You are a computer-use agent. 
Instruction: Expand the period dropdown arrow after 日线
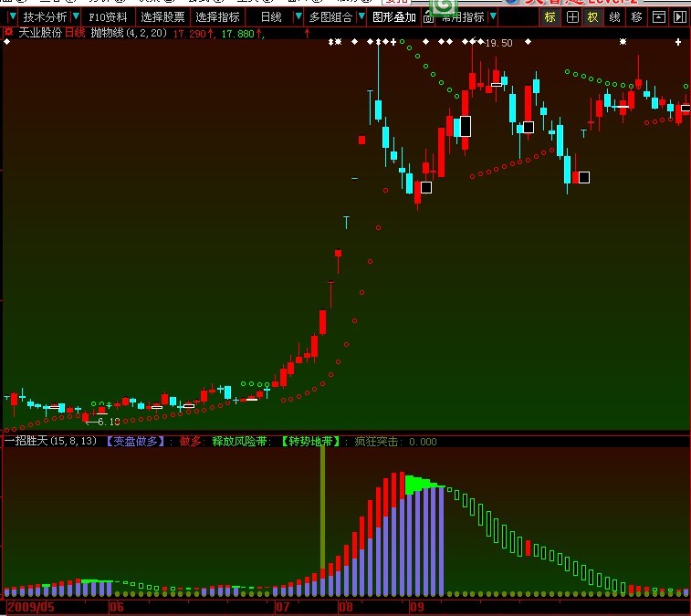click(x=298, y=16)
